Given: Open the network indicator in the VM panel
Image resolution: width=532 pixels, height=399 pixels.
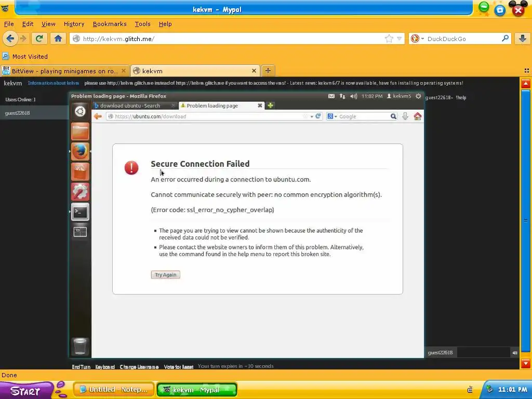Looking at the screenshot, I should click(342, 96).
